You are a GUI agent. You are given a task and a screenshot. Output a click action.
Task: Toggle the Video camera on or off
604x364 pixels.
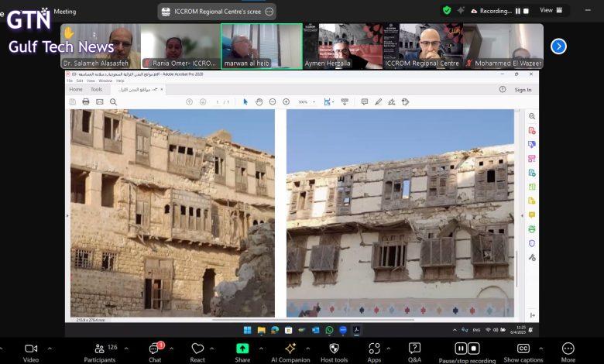[31, 349]
